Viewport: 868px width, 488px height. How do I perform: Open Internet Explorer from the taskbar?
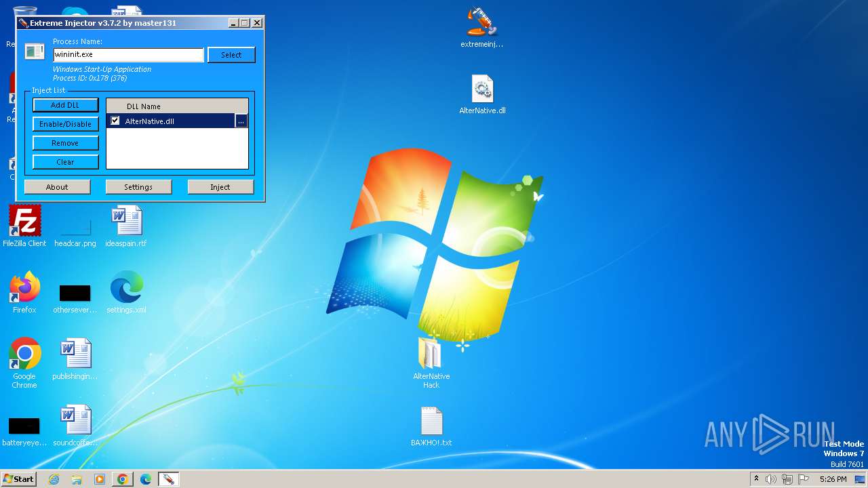54,479
